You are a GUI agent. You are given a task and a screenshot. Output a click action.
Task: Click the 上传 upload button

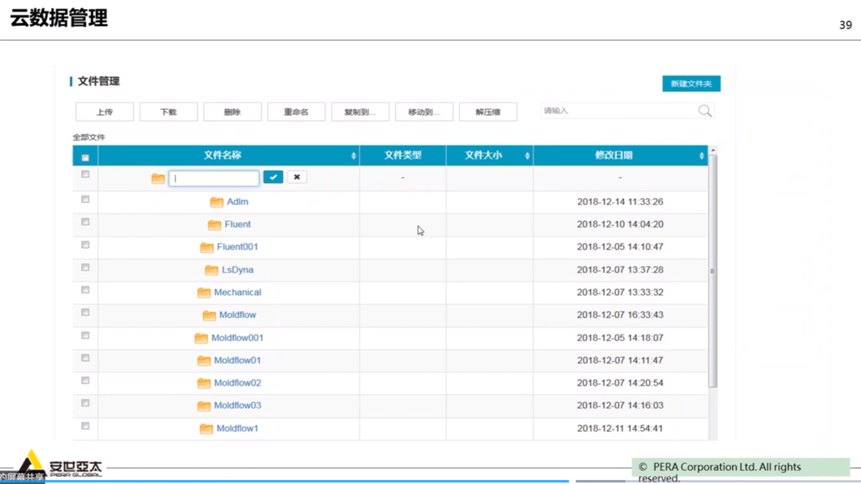pos(104,112)
